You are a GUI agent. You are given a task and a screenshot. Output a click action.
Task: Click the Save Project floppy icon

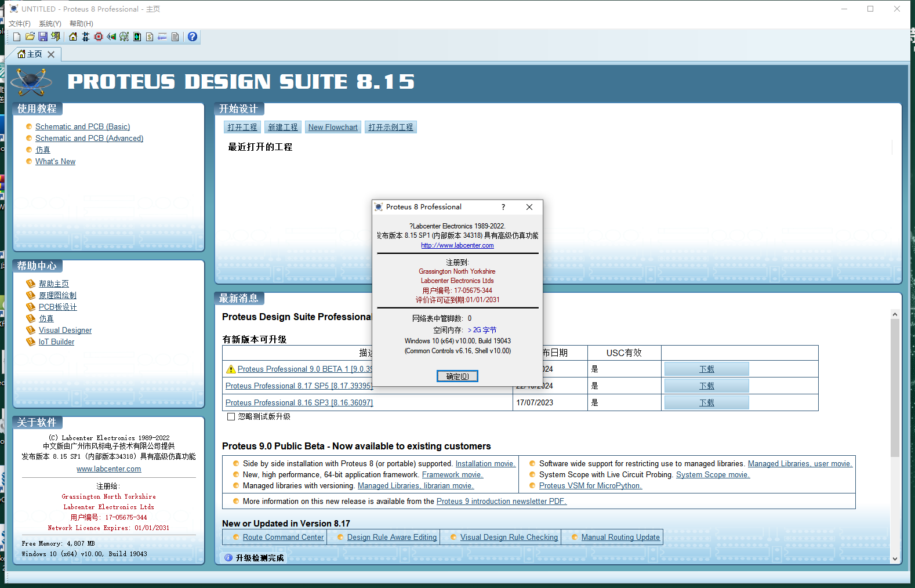[42, 37]
